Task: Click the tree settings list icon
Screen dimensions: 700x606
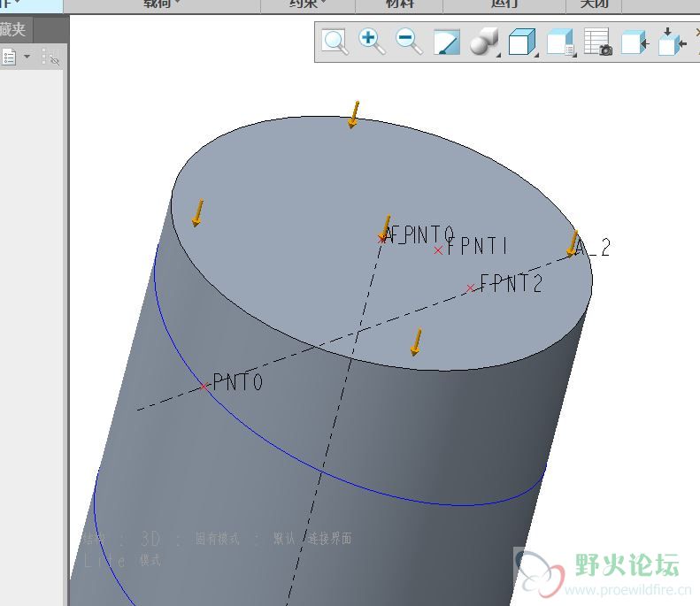Action: pos(9,58)
